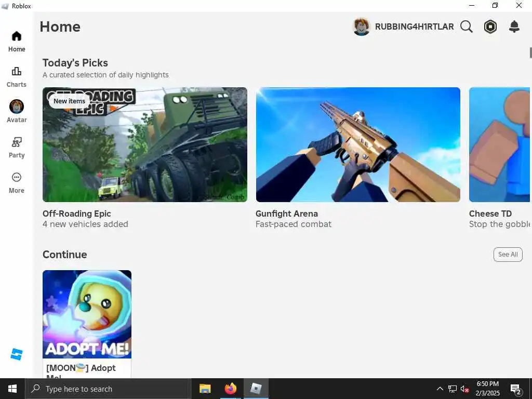Open Firefox from taskbar
The image size is (532, 399).
point(230,389)
